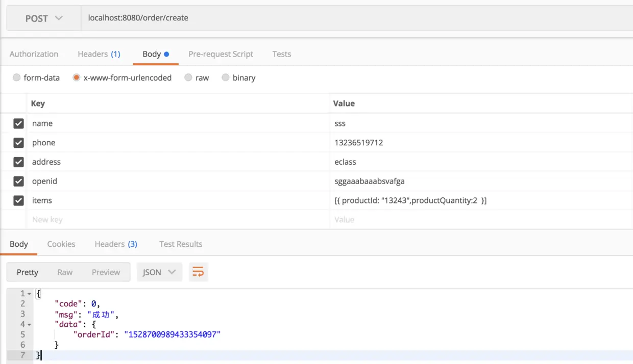Select the binary body radio option

click(x=226, y=77)
